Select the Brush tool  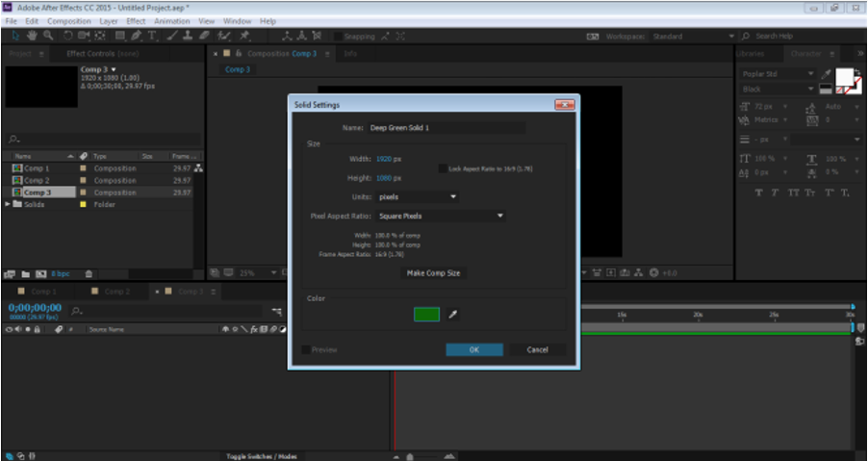(172, 36)
